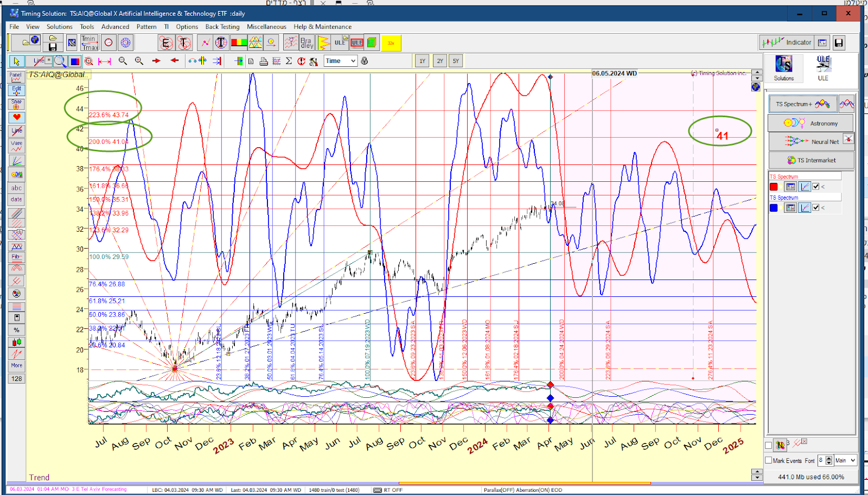This screenshot has width=868, height=495.
Task: Click the Font size stepper arrows
Action: [828, 460]
